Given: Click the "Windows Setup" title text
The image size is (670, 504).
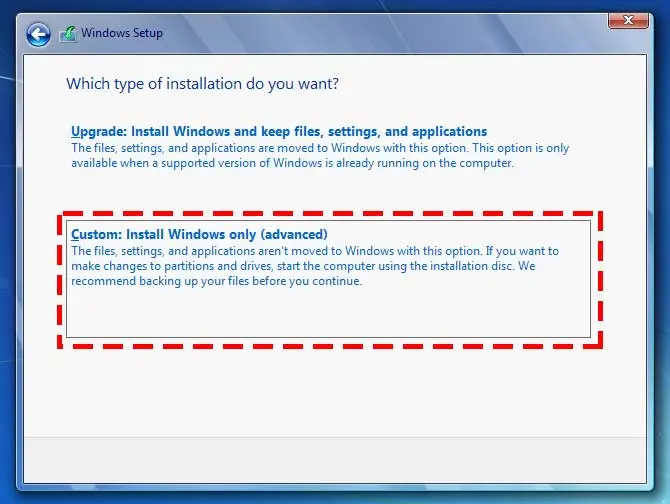Looking at the screenshot, I should coord(122,34).
